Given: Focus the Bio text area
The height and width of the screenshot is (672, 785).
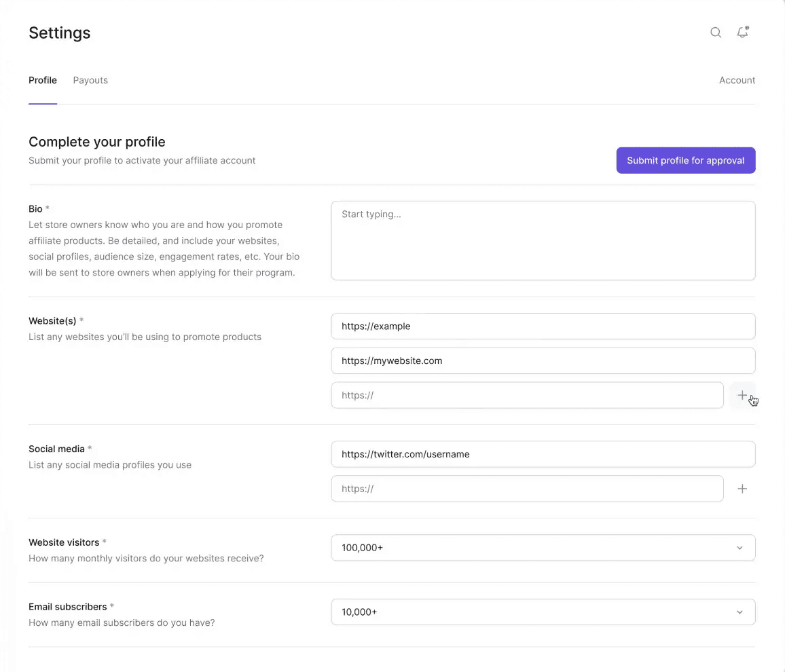Looking at the screenshot, I should (543, 240).
